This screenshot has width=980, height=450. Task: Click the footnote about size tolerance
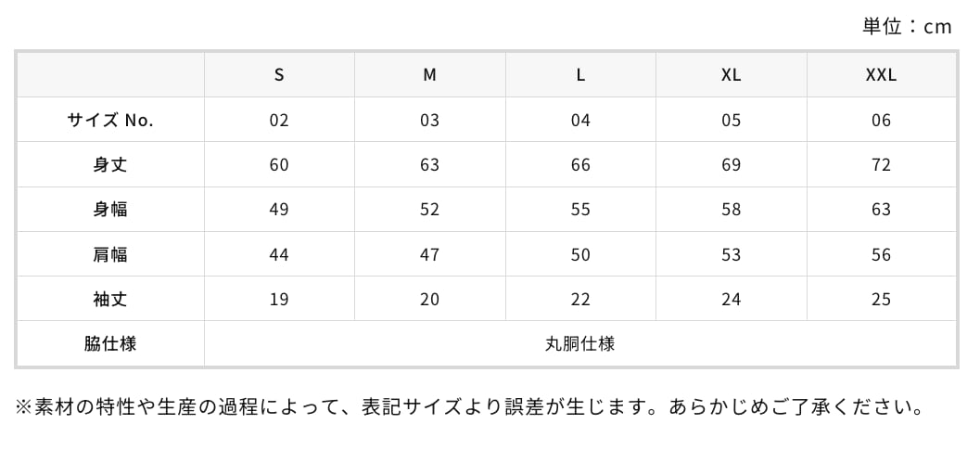[x=469, y=407]
